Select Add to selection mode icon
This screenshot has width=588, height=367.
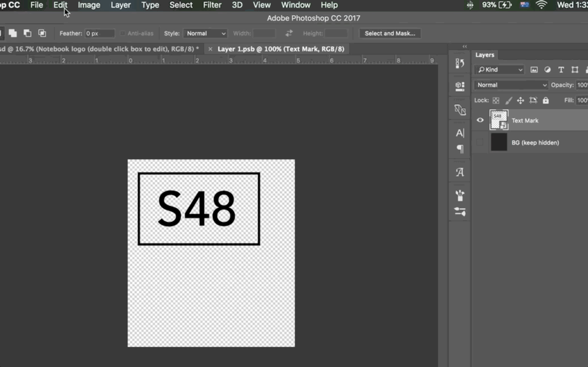[x=13, y=33]
